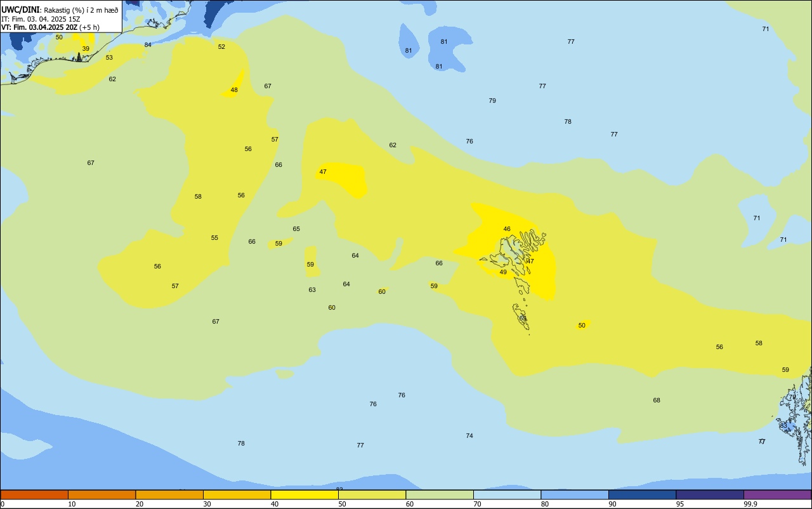Pick the light green 60–70 legend swatch
This screenshot has height=509, width=812.
pos(440,494)
